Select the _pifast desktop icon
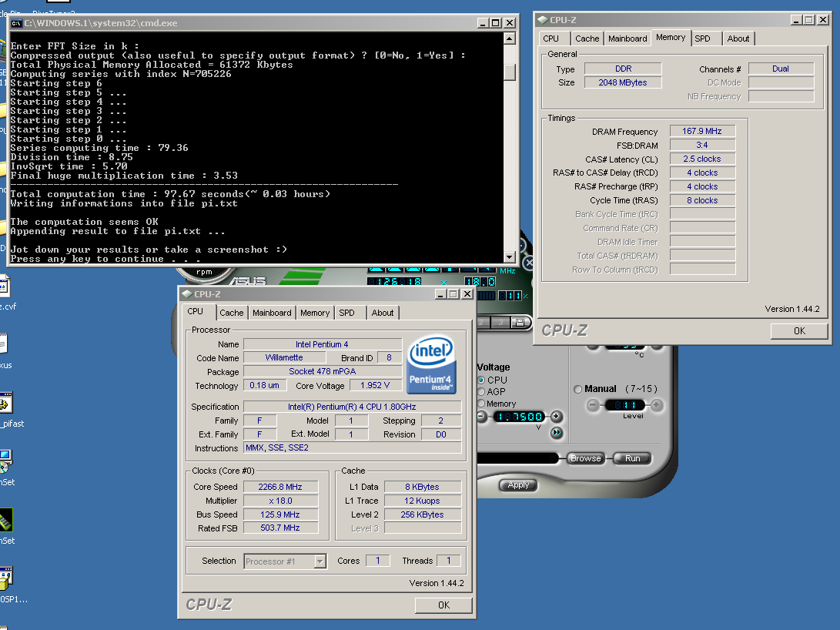Screen dimensions: 840x630 [x=5, y=403]
